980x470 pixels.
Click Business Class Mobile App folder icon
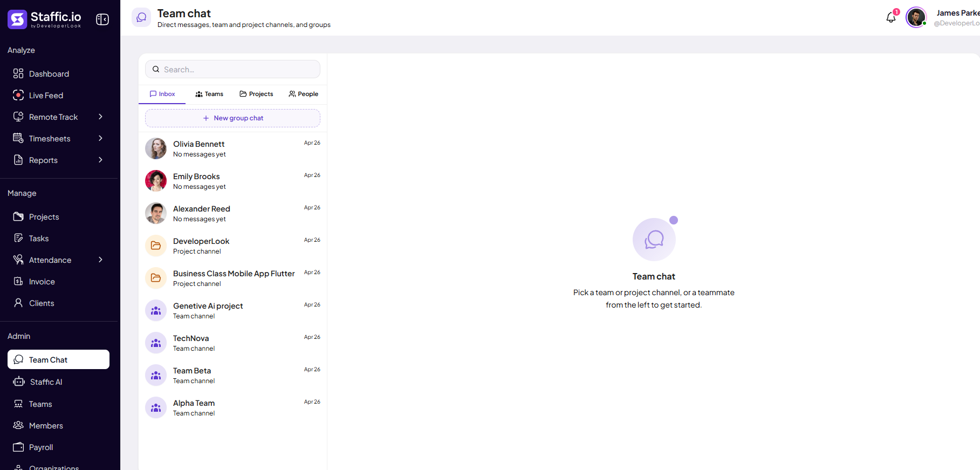tap(156, 278)
